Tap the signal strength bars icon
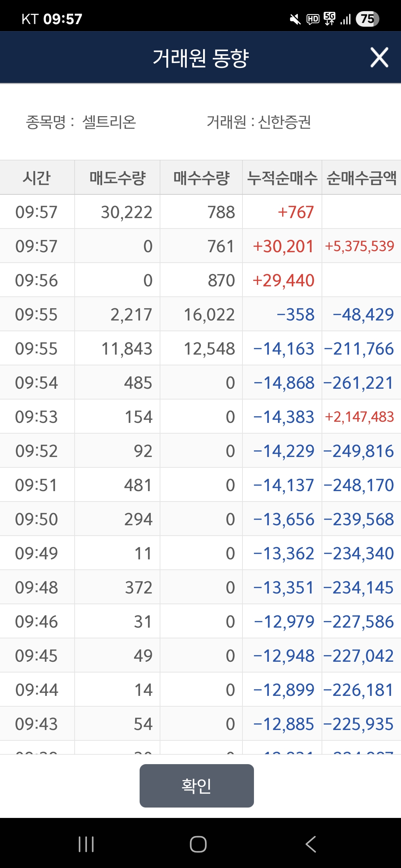This screenshot has width=401, height=868. [x=345, y=19]
